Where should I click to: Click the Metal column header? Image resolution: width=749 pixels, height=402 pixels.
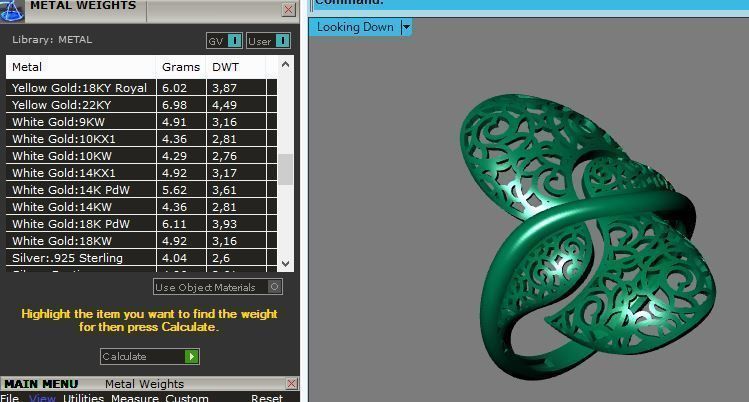click(81, 67)
